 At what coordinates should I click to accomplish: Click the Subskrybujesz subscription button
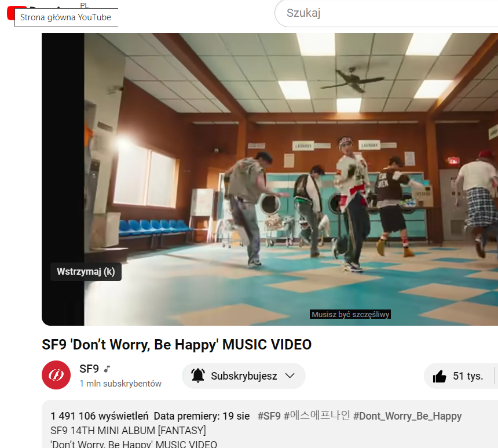click(244, 376)
